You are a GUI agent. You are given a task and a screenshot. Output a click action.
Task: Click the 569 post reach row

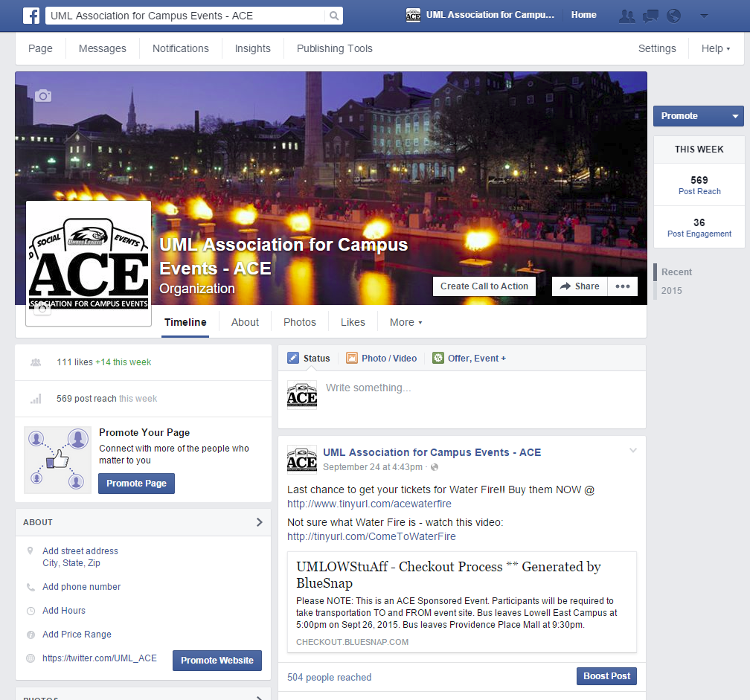(x=143, y=399)
